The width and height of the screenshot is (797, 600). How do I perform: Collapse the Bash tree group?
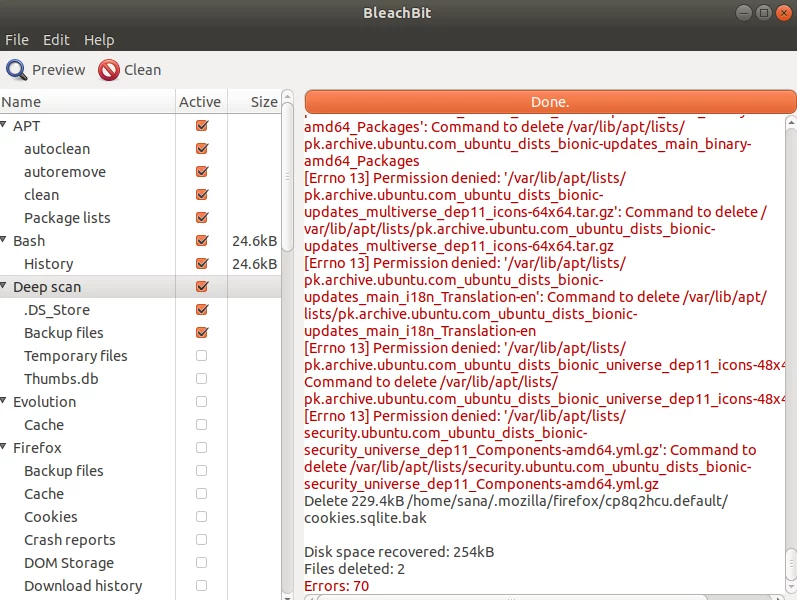tap(4, 239)
